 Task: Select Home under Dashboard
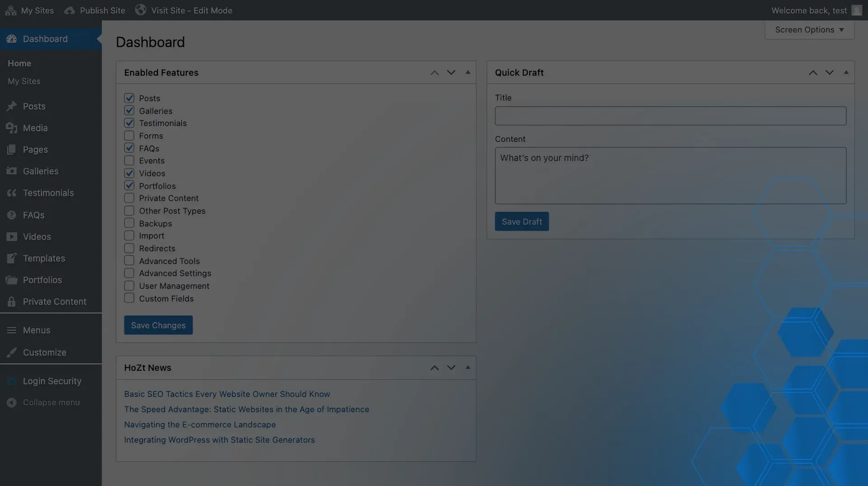coord(19,63)
